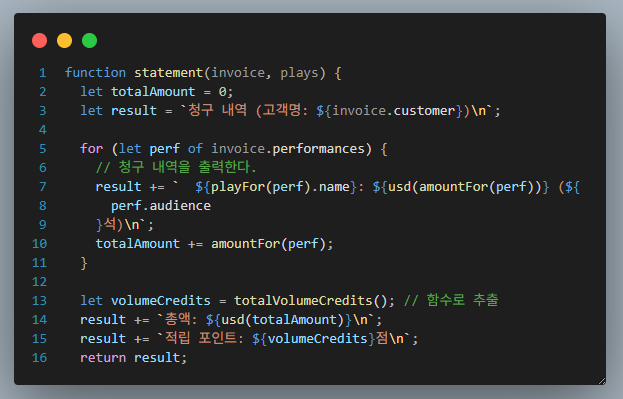Image resolution: width=623 pixels, height=399 pixels.
Task: Click the 'for' keyword on line 5
Action: [91, 149]
